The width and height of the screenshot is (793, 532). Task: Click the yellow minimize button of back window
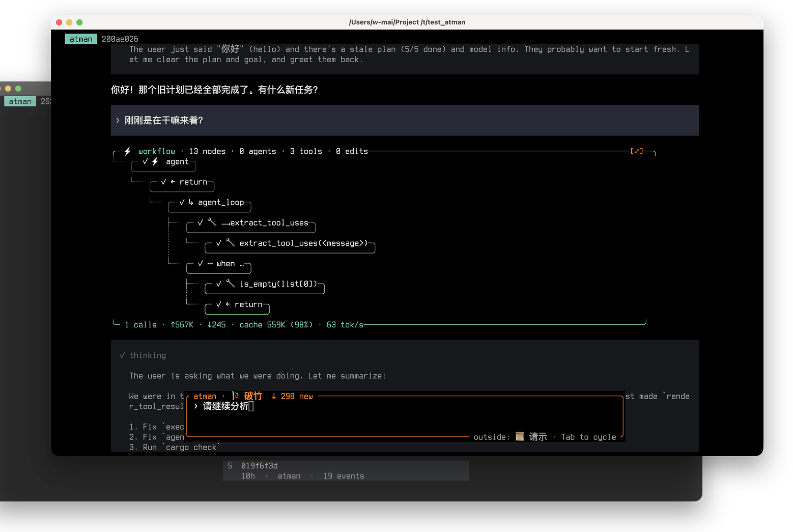(x=8, y=89)
